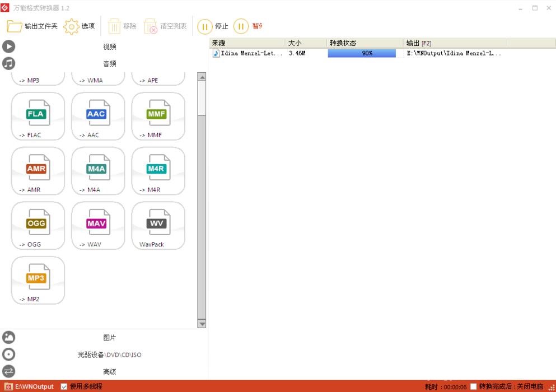Click the 90% conversion progress bar
Screen dimensions: 556x392
pyautogui.click(x=362, y=53)
